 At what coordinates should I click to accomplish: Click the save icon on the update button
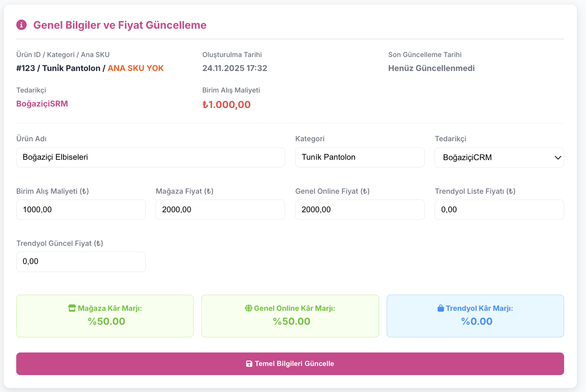pos(249,364)
